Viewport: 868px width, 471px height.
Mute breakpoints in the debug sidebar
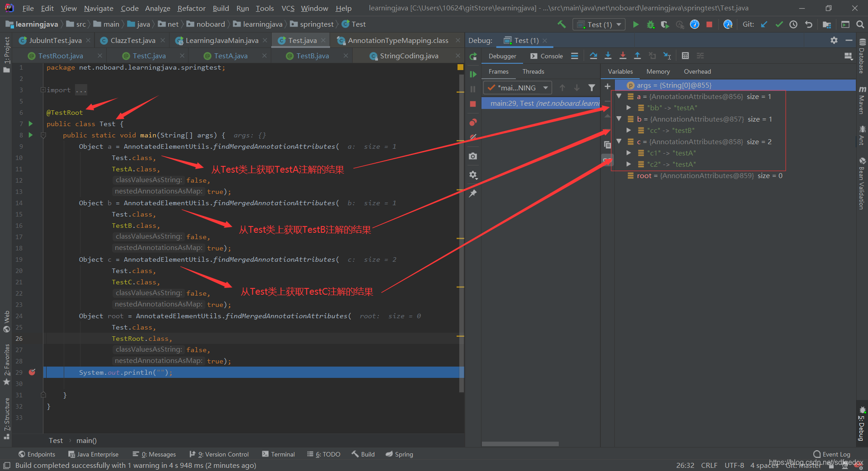coord(473,137)
